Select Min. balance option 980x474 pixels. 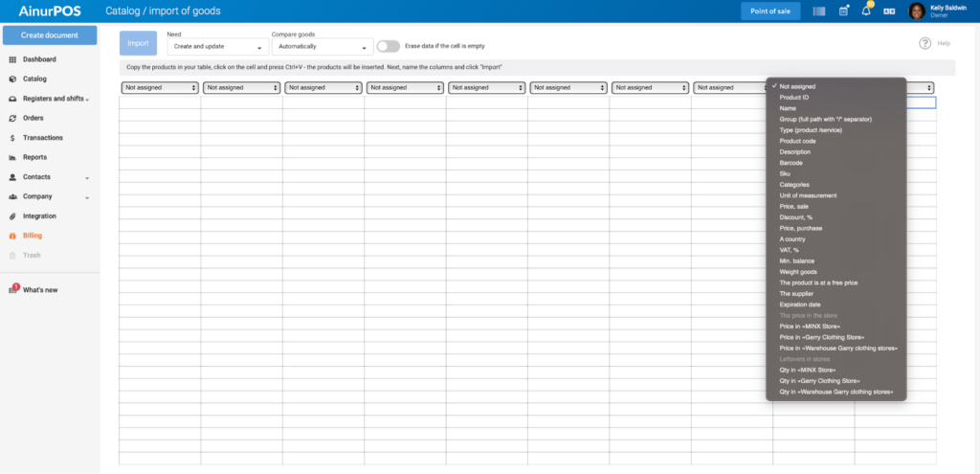[x=836, y=260]
